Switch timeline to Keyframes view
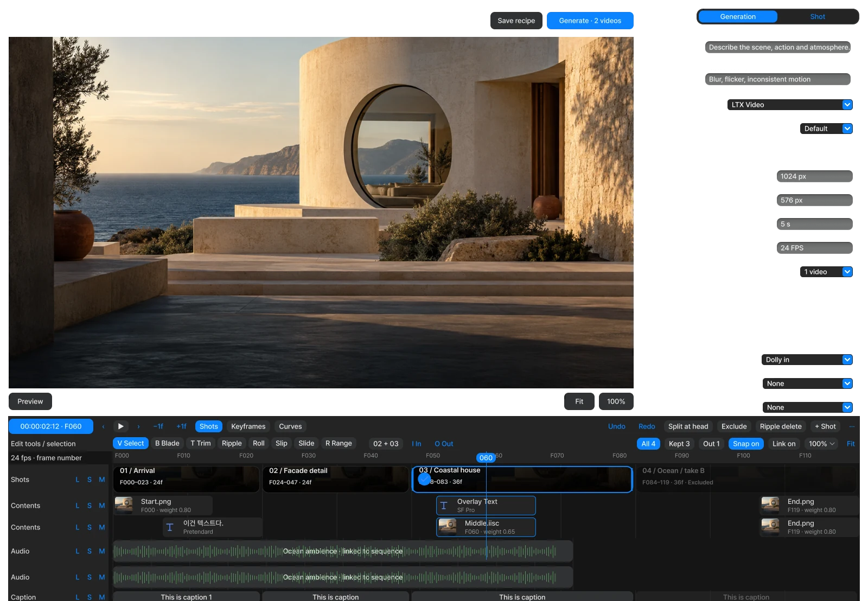This screenshot has height=601, width=868. (248, 426)
